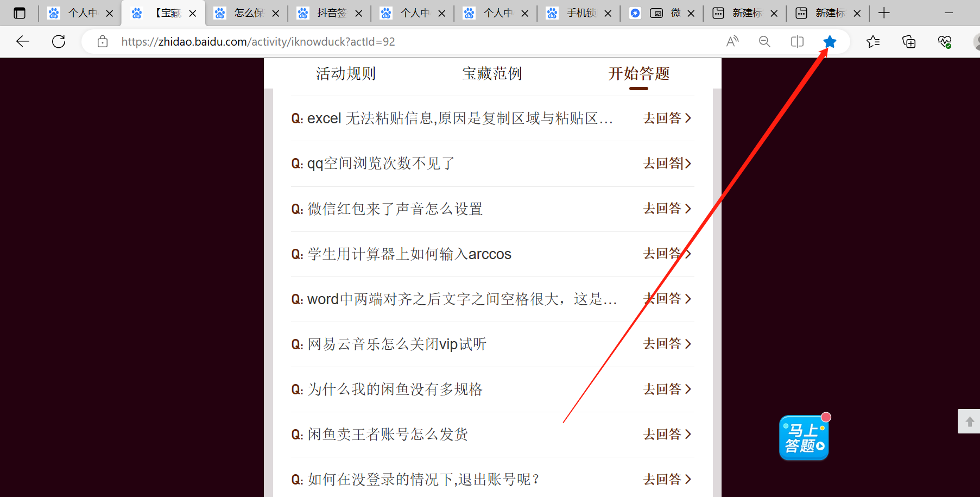The width and height of the screenshot is (980, 497).
Task: Open question 'word中两端对齐之后文字之间空格很大'
Action: tap(454, 299)
